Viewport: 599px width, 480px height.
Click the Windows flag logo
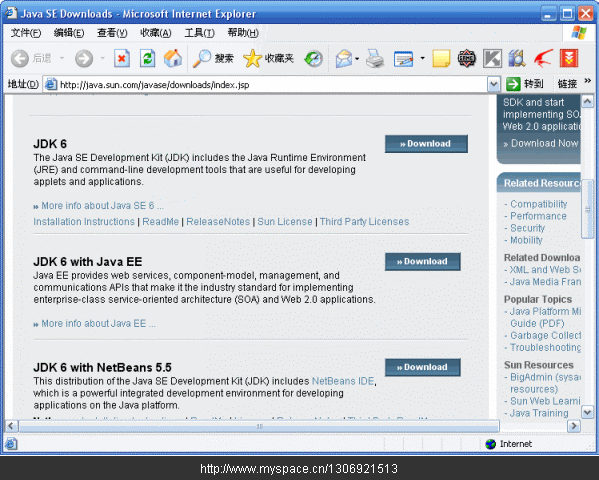579,32
